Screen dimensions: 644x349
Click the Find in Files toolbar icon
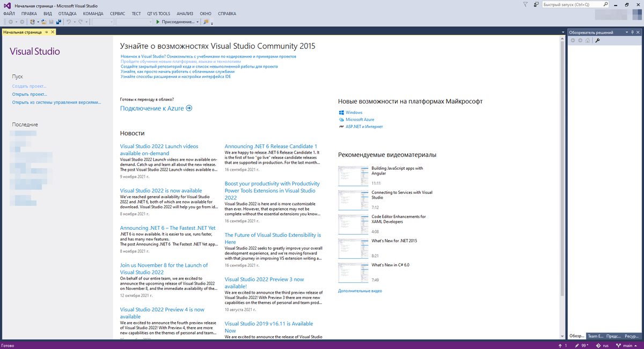pyautogui.click(x=206, y=22)
